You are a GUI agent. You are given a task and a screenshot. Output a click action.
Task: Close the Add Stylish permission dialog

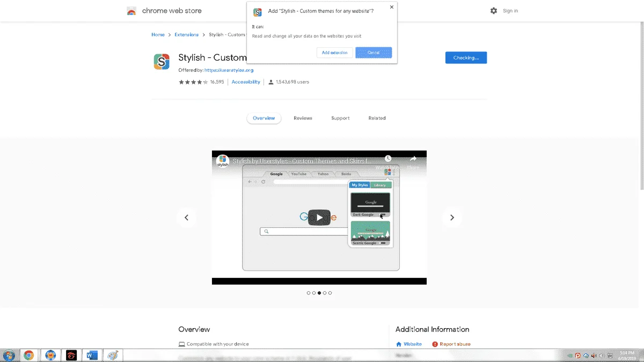coord(391,8)
